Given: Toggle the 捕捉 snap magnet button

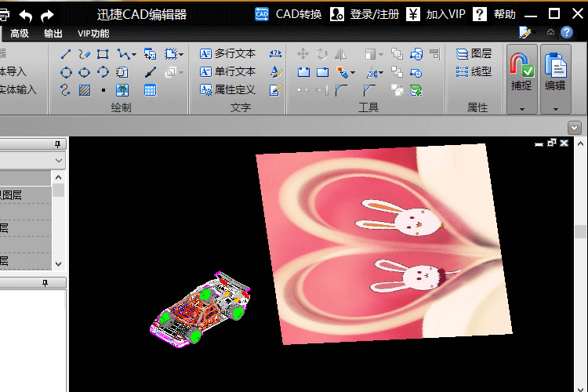Looking at the screenshot, I should [x=521, y=72].
